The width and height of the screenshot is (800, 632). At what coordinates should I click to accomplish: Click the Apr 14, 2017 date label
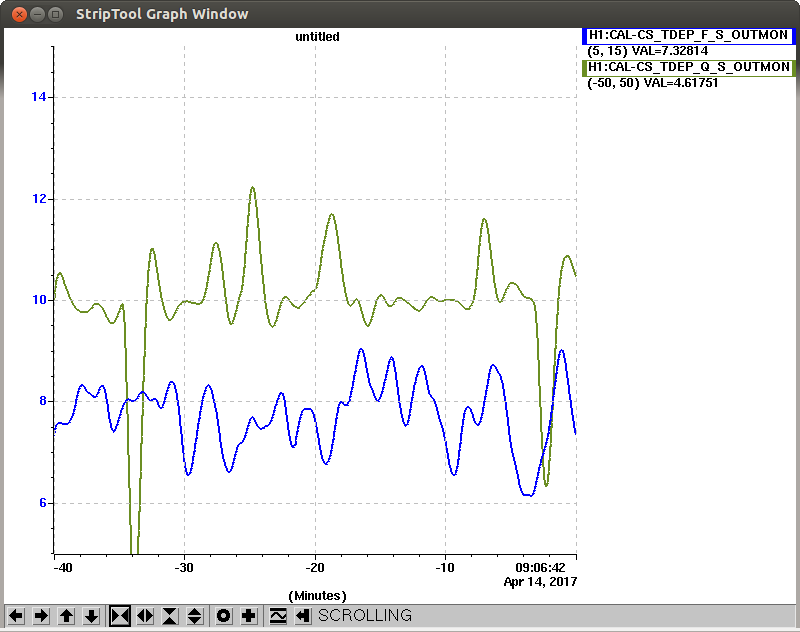coord(540,582)
